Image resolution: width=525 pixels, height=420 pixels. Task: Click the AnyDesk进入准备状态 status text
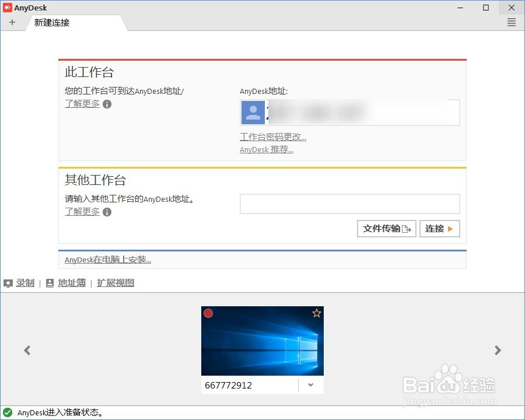pyautogui.click(x=60, y=412)
